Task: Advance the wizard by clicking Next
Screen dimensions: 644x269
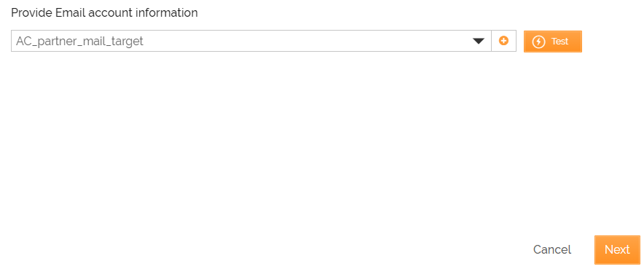Action: click(x=617, y=250)
